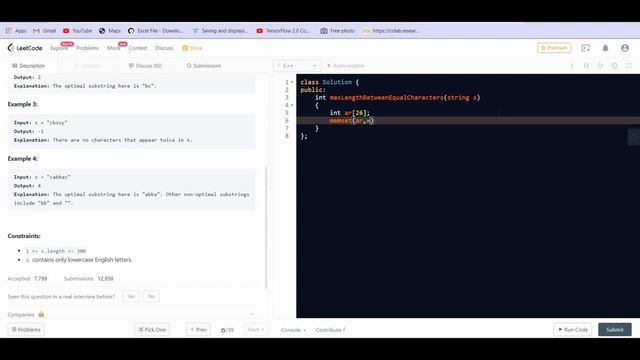Open the notifications bell

pyautogui.click(x=605, y=48)
